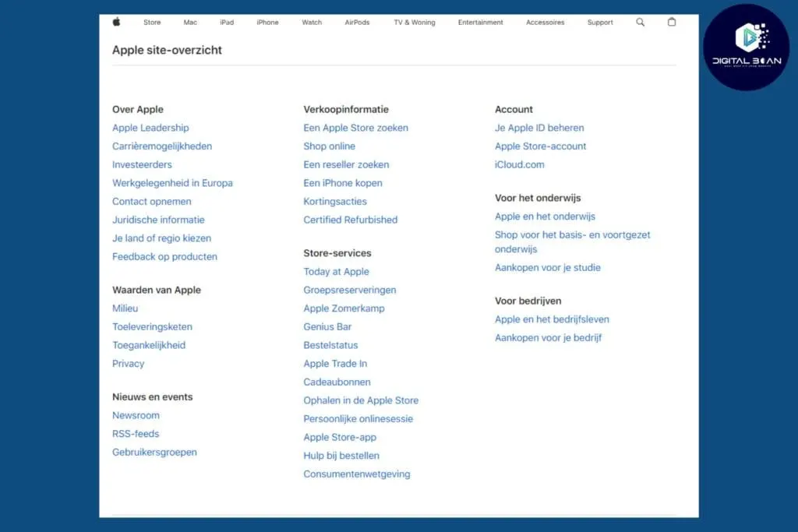Click Hulp bij bestellen link
Image resolution: width=798 pixels, height=532 pixels.
(341, 456)
